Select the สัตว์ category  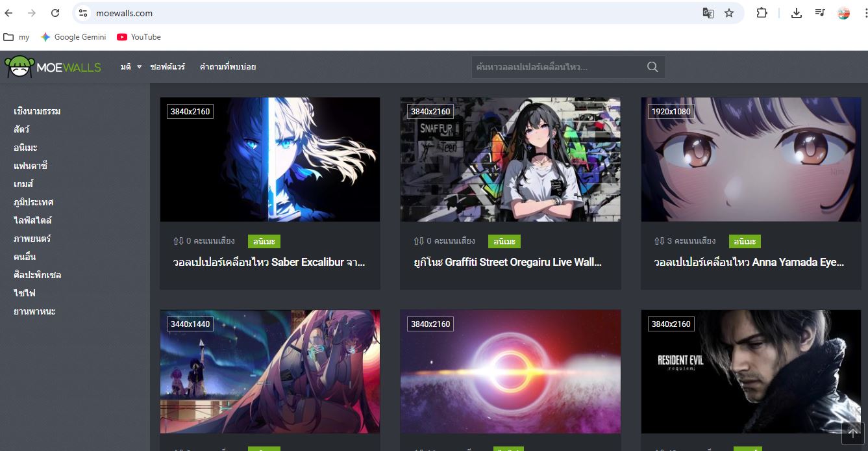click(x=21, y=129)
